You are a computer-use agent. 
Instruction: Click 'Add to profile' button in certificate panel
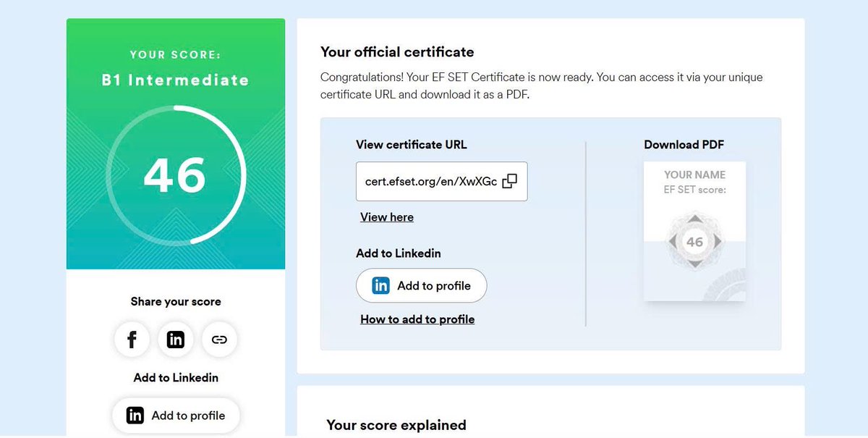[421, 286]
